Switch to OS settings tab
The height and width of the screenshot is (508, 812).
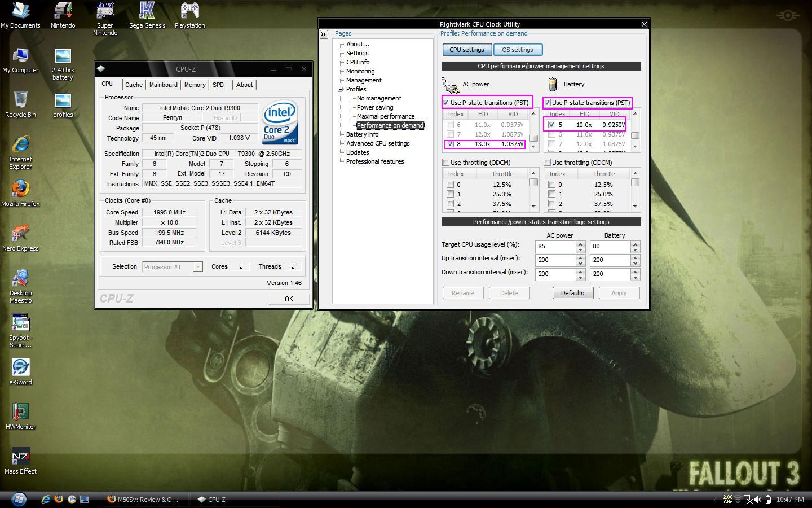click(518, 50)
